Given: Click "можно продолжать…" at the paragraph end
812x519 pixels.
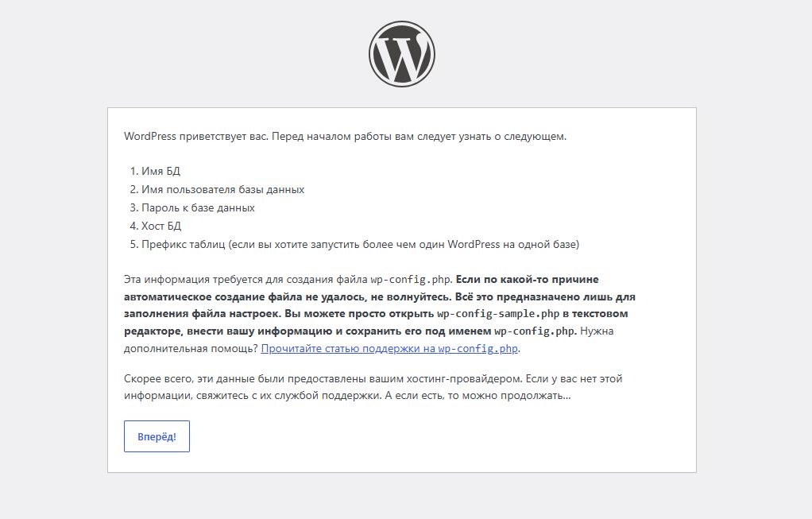Looking at the screenshot, I should click(x=516, y=396).
